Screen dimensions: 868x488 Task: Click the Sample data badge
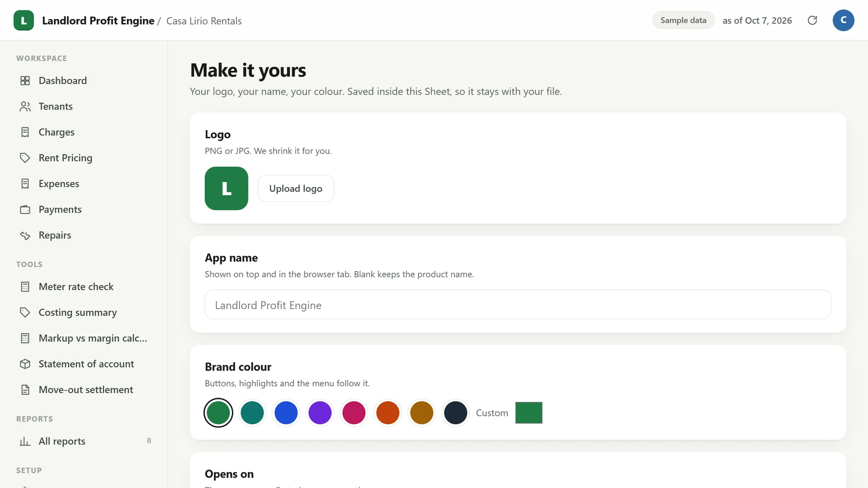(x=683, y=20)
